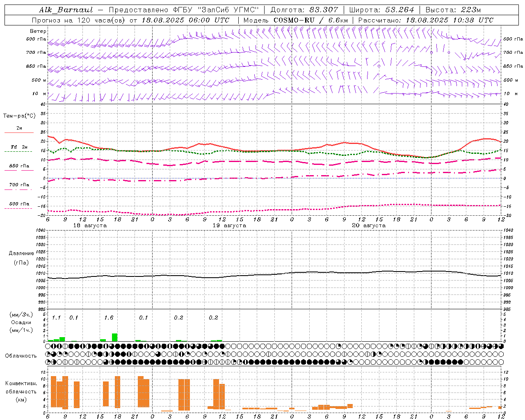Image resolution: width=525 pixels, height=420 pixels.
Task: Click the precipitation total value "1.6"
Action: (109, 318)
